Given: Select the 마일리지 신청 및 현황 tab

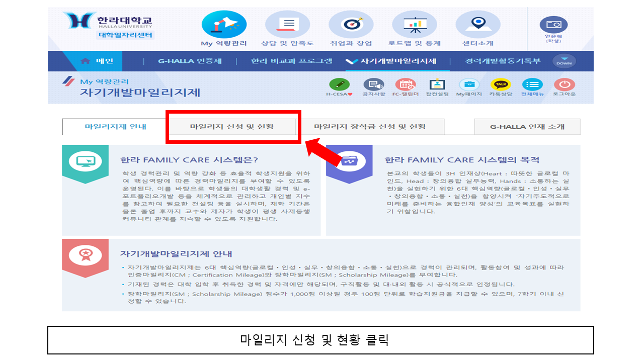Looking at the screenshot, I should (232, 127).
